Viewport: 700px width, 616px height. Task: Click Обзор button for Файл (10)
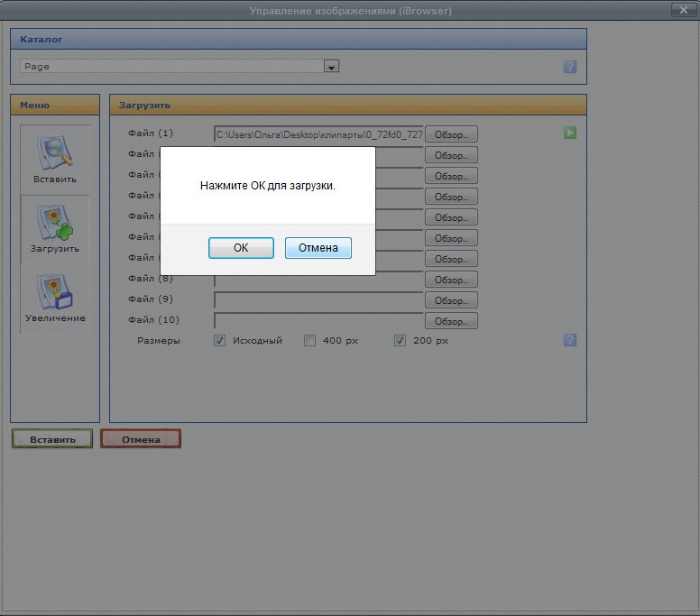[x=451, y=321]
